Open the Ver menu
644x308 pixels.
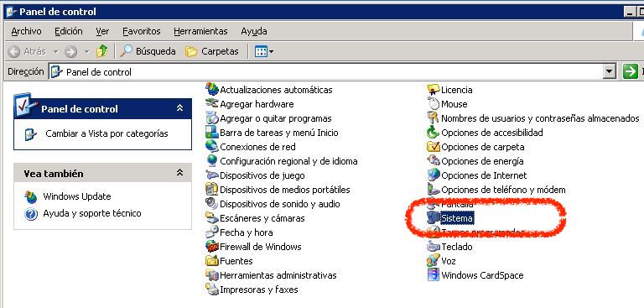pos(102,31)
